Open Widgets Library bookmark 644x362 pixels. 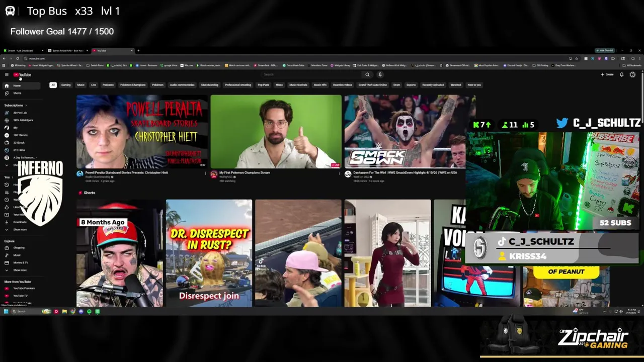340,65
